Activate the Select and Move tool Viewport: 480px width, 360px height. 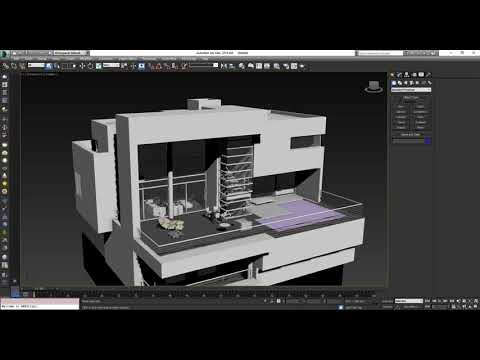coord(82,66)
